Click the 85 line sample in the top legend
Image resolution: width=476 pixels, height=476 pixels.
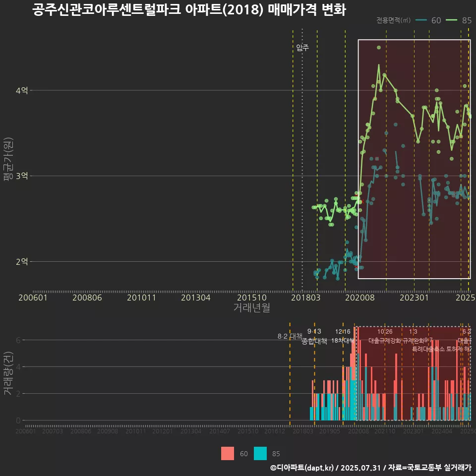pos(451,20)
